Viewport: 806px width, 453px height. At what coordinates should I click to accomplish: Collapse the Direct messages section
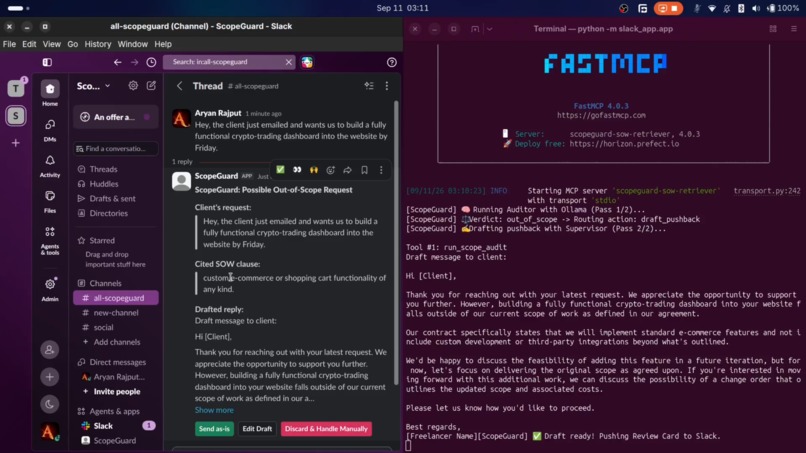click(x=117, y=362)
